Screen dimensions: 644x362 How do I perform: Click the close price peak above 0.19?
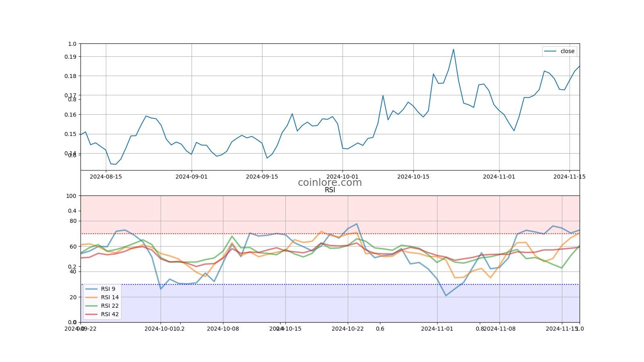coord(454,49)
